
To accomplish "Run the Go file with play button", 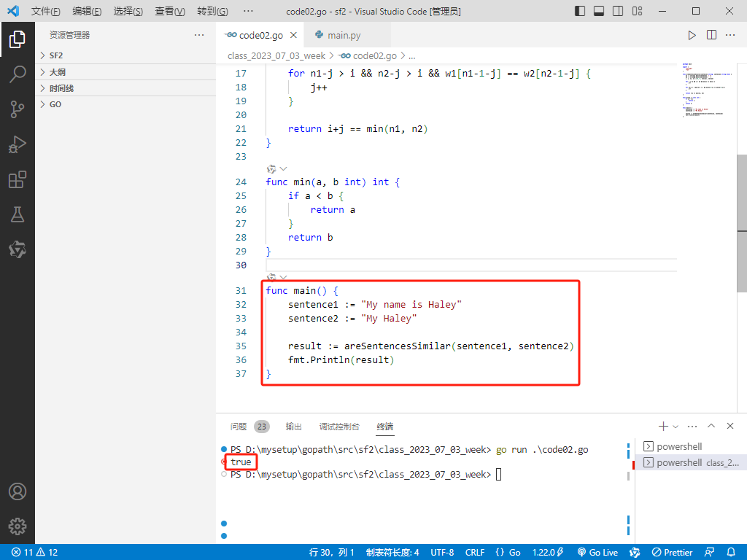I will [x=692, y=35].
